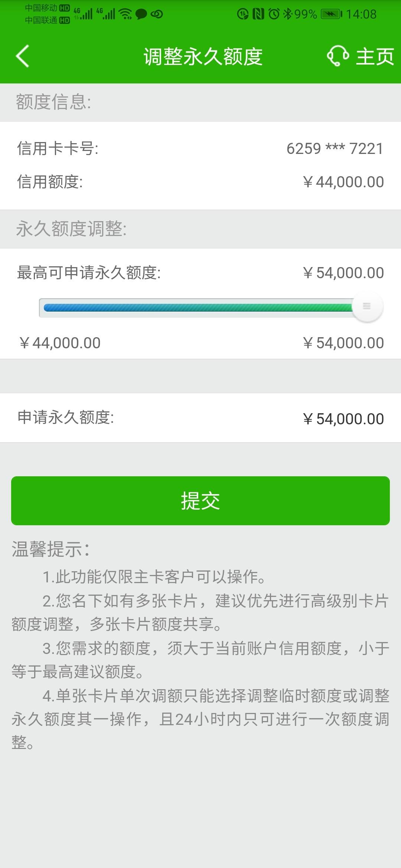Tap the 申请永久额度 amount field
Viewport: 401px width, 868px height.
click(200, 418)
